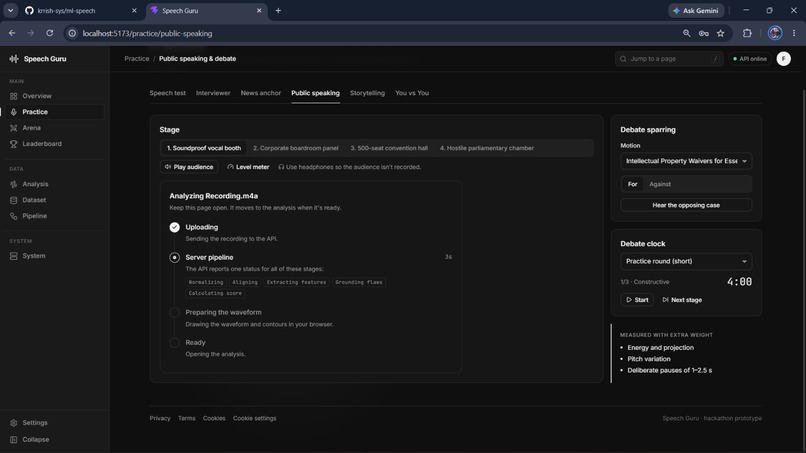Close the Speech Guru browser tab
This screenshot has width=806, height=453.
259,10
